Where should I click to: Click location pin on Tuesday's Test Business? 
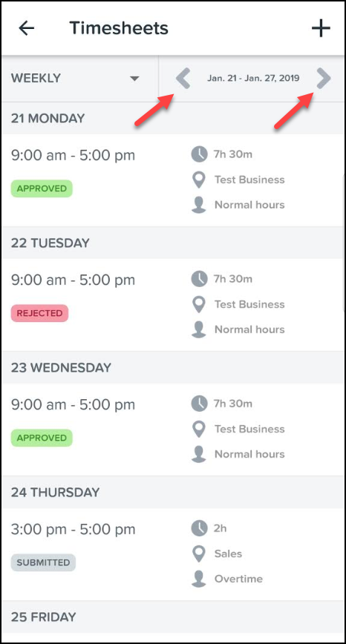pos(199,304)
